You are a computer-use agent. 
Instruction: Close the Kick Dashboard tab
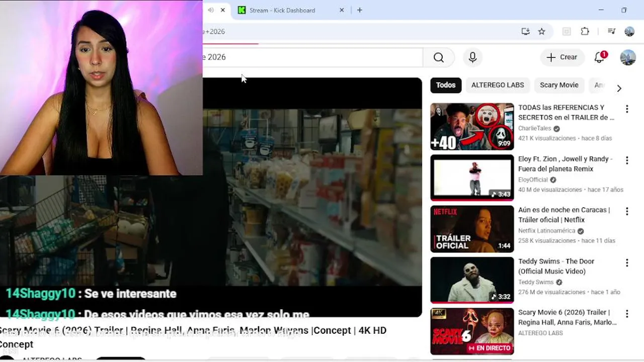pyautogui.click(x=342, y=10)
